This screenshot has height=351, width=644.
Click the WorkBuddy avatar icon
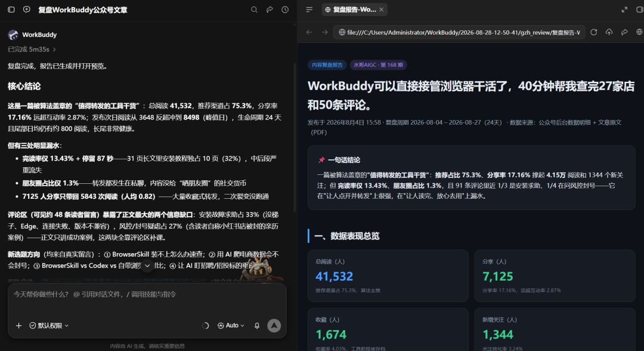(x=13, y=35)
